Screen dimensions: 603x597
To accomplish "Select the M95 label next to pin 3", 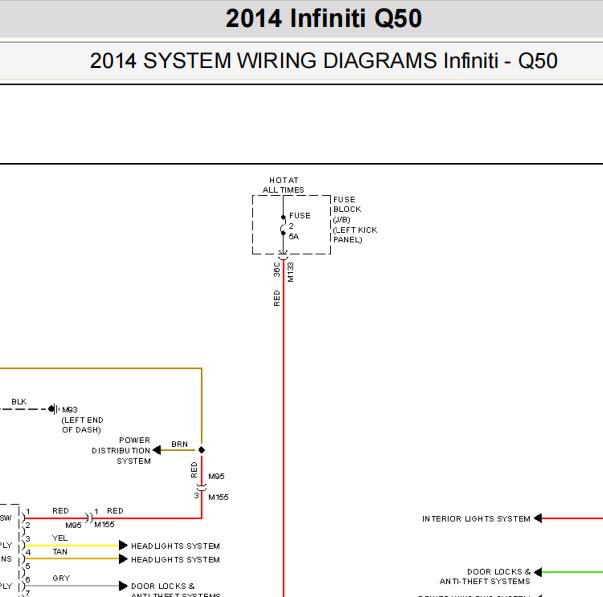I will coord(216,476).
